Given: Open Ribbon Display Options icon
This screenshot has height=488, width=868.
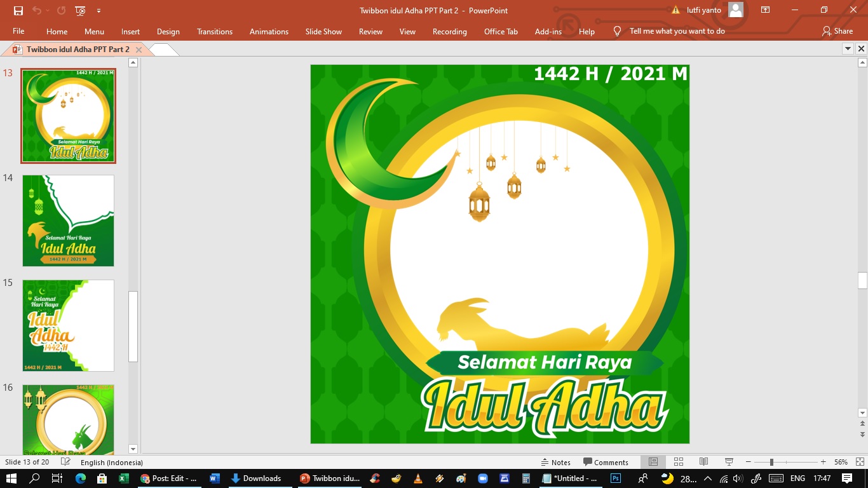Looking at the screenshot, I should click(765, 10).
